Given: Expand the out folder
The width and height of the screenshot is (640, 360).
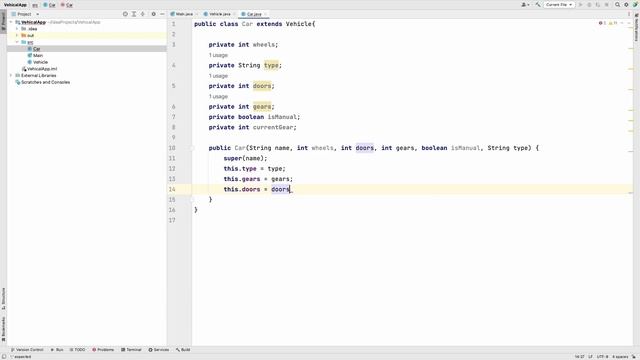Looking at the screenshot, I should (x=17, y=35).
